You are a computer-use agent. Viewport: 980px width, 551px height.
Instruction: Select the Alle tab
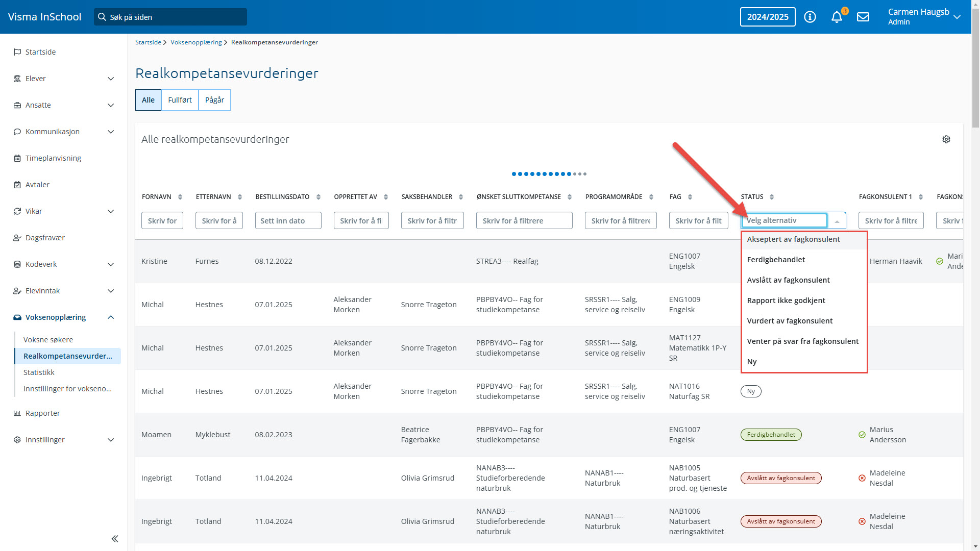(148, 100)
